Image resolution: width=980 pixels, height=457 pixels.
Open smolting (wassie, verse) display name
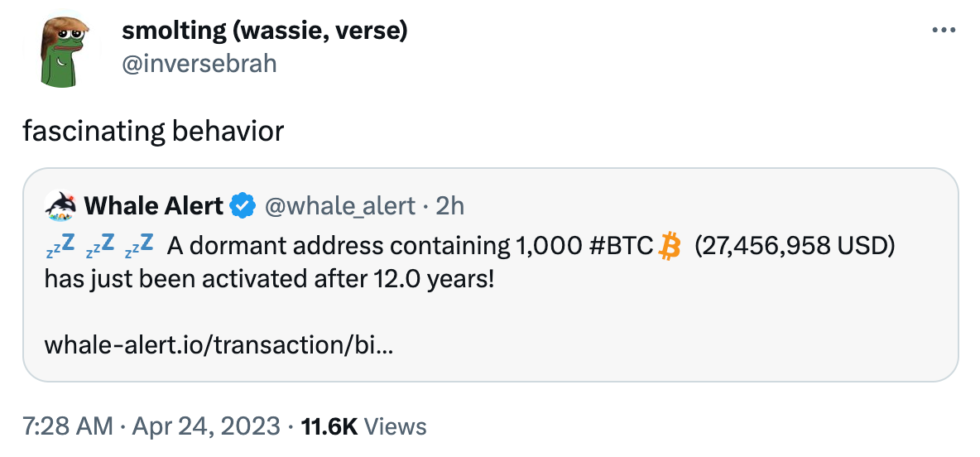pyautogui.click(x=264, y=30)
